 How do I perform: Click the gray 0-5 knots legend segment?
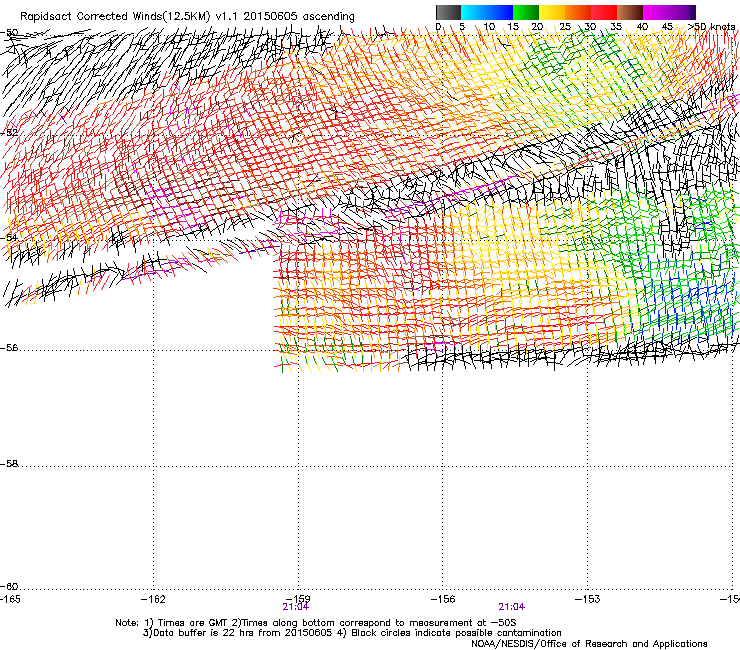[x=448, y=12]
